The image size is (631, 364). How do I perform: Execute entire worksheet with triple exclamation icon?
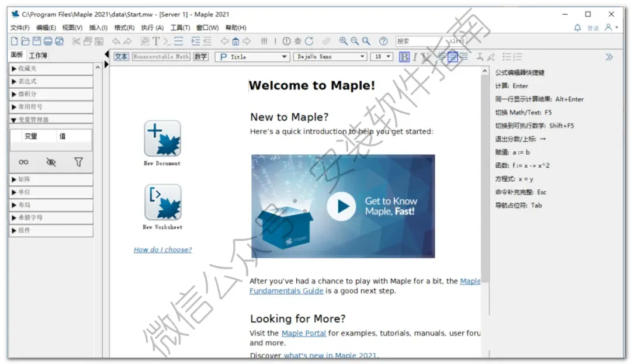(264, 41)
